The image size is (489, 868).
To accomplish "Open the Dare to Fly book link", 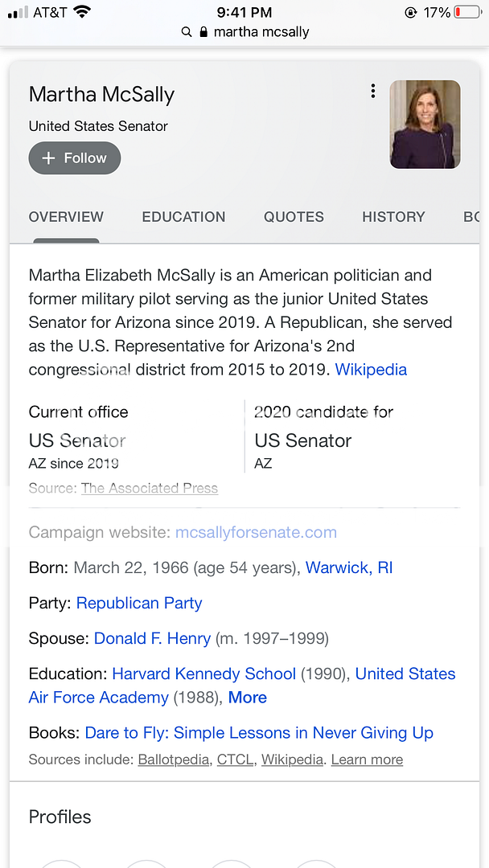I will coord(259,733).
